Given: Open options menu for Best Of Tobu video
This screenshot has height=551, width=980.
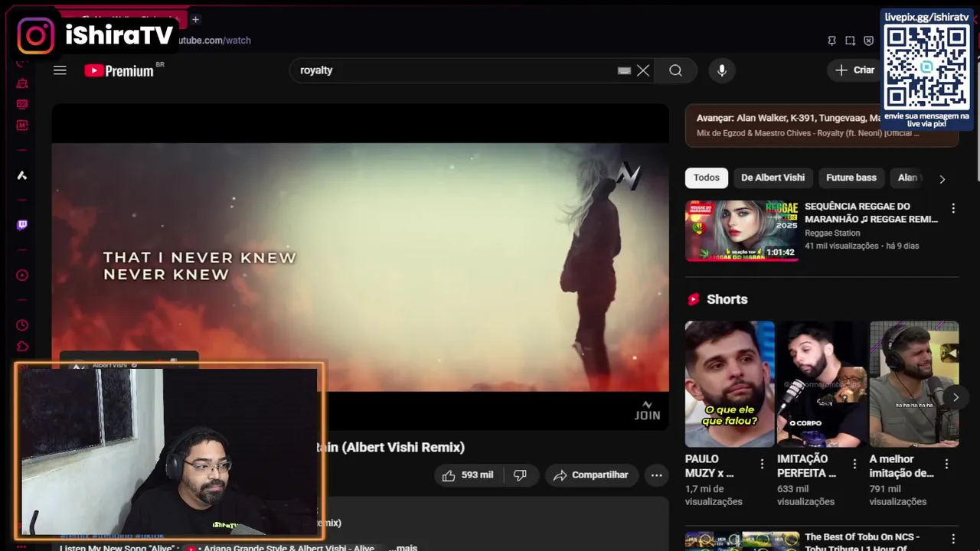Looking at the screenshot, I should click(x=953, y=539).
